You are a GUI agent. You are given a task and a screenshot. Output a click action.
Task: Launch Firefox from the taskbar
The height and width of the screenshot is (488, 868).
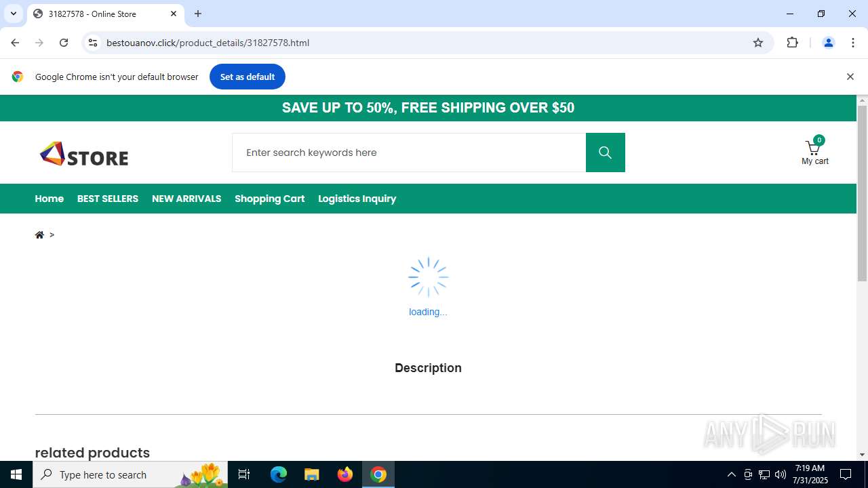345,474
